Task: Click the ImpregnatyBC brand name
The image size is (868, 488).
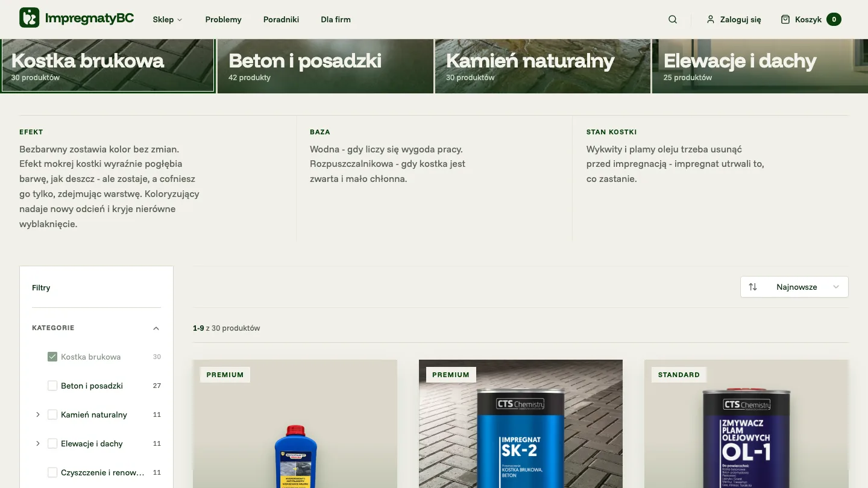Action: [x=89, y=18]
